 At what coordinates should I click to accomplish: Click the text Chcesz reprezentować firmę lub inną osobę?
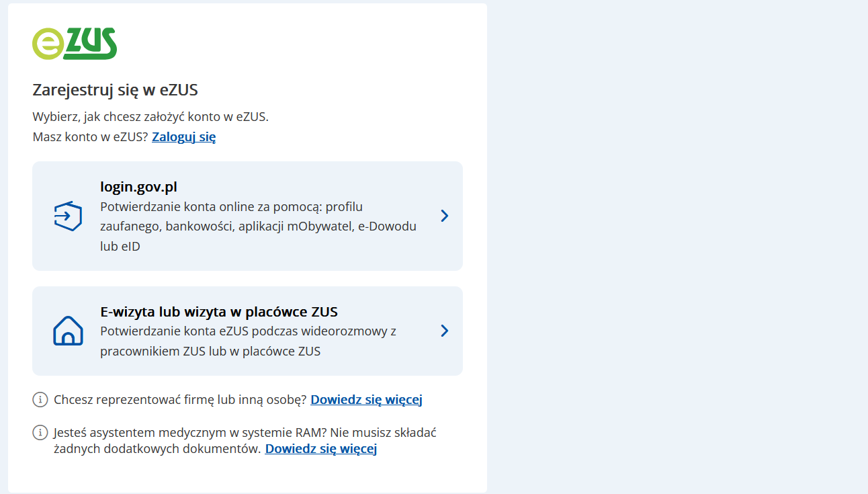(180, 400)
